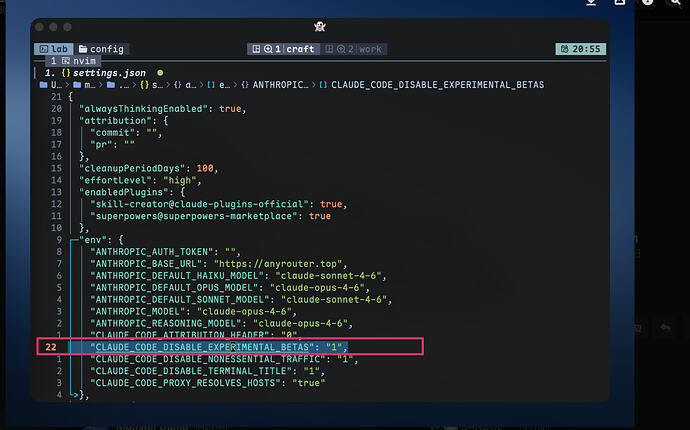Click the m… folder breadcrumb
This screenshot has height=430, width=690.
(84, 85)
